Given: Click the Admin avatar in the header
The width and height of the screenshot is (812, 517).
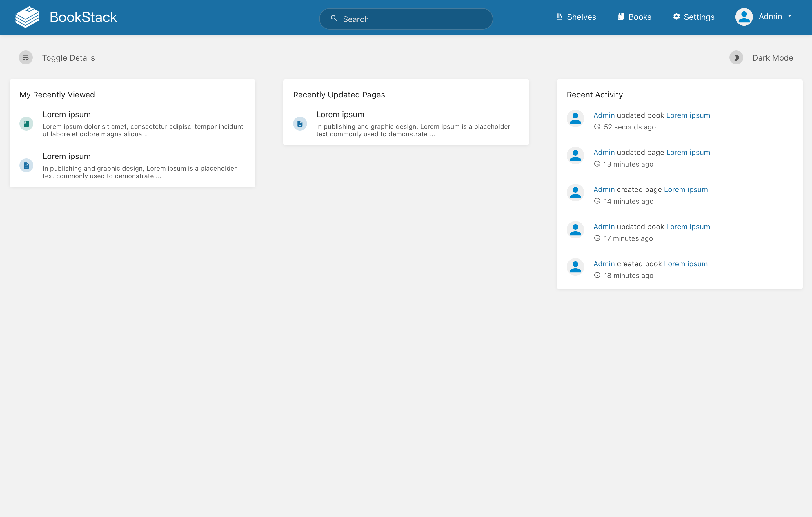Looking at the screenshot, I should pos(744,17).
